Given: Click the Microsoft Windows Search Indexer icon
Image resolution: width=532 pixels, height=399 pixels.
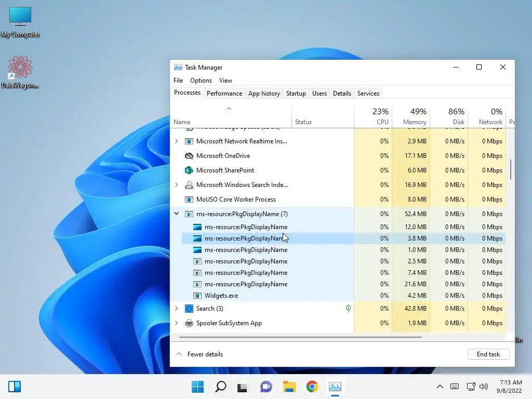Looking at the screenshot, I should coord(189,185).
